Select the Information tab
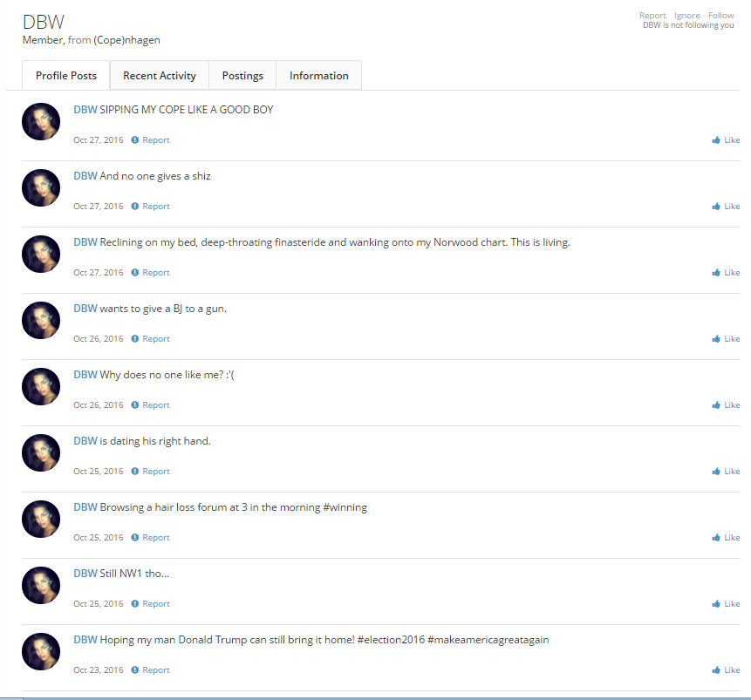The width and height of the screenshot is (751, 700). pos(318,76)
